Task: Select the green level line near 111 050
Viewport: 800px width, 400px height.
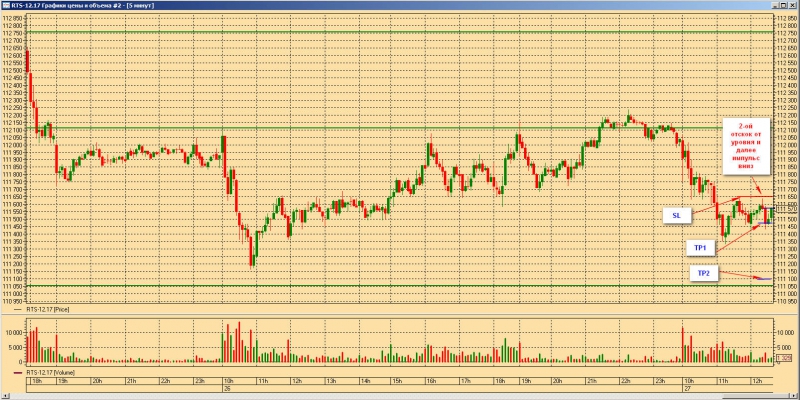Action: 400,285
